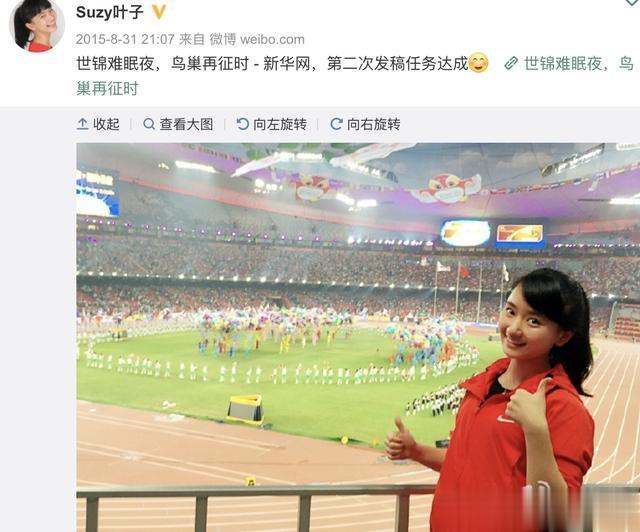Image resolution: width=640 pixels, height=532 pixels.
Task: Click the counter-clockwise rotate arrow icon
Action: (242, 124)
